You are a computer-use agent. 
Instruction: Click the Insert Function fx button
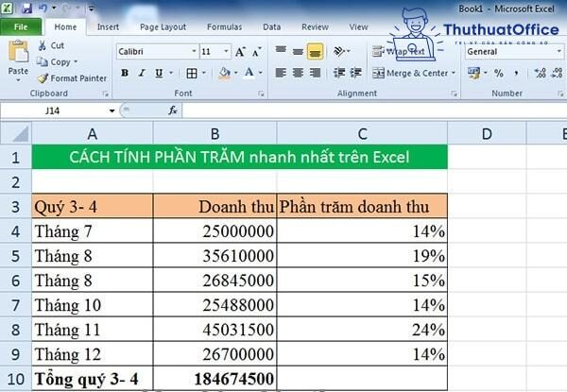coord(173,111)
